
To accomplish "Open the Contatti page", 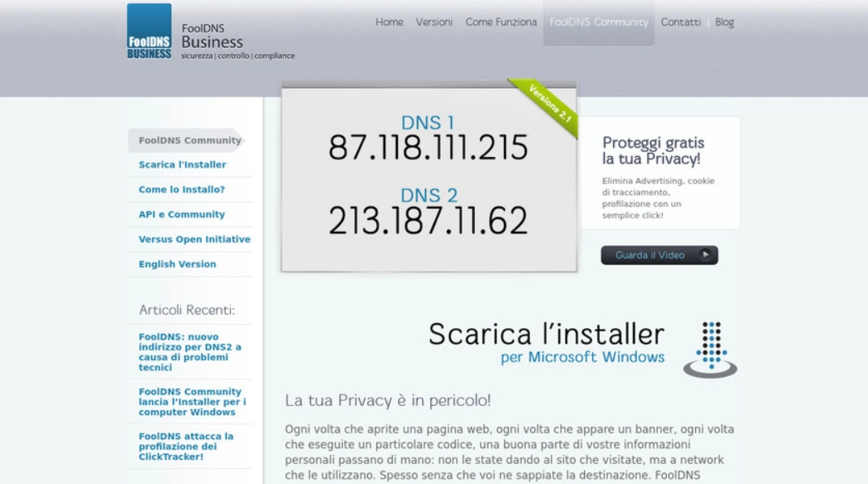I will [680, 22].
